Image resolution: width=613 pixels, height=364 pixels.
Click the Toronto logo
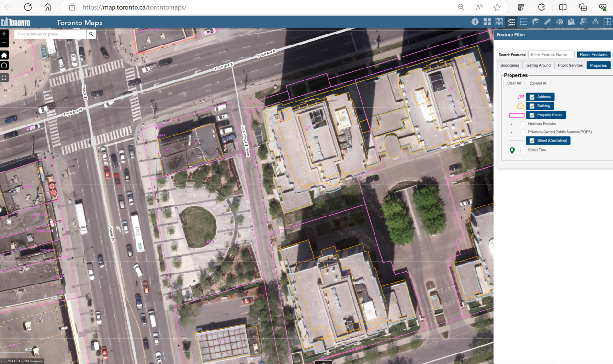[x=16, y=22]
